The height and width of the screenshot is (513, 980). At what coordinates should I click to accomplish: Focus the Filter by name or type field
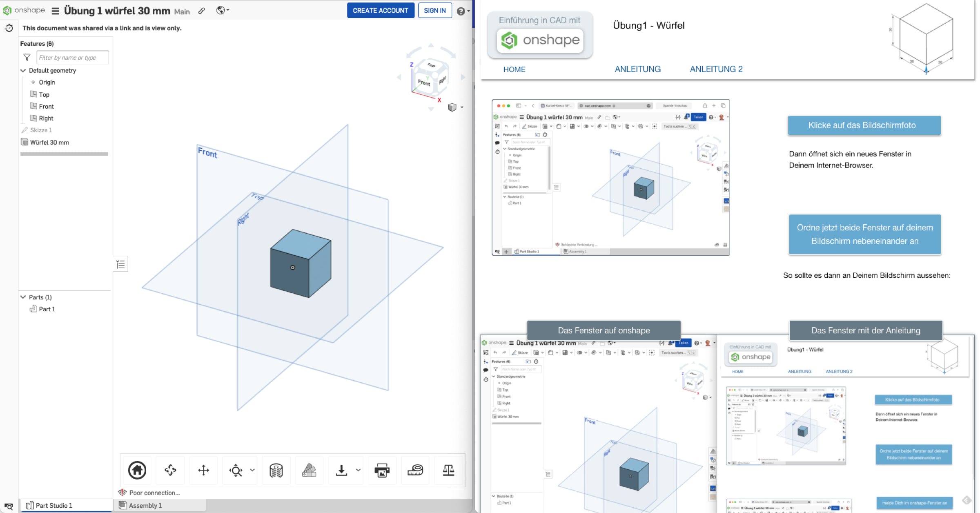point(73,58)
